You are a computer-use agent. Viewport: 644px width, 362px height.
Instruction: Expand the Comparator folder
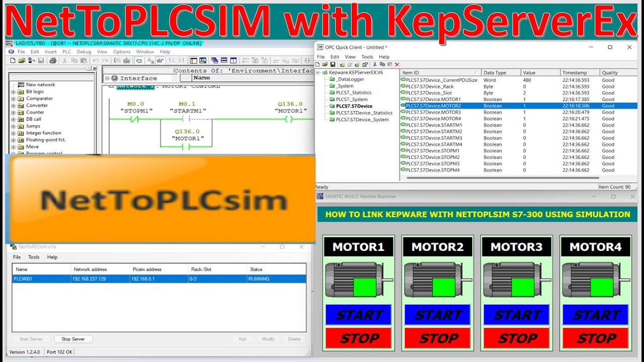tap(13, 99)
